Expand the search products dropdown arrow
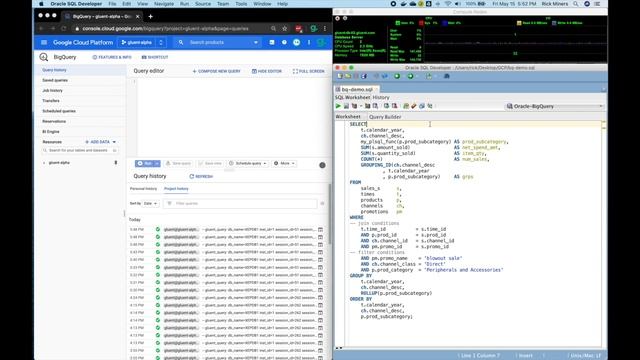This screenshot has width=640, height=360. tap(256, 42)
